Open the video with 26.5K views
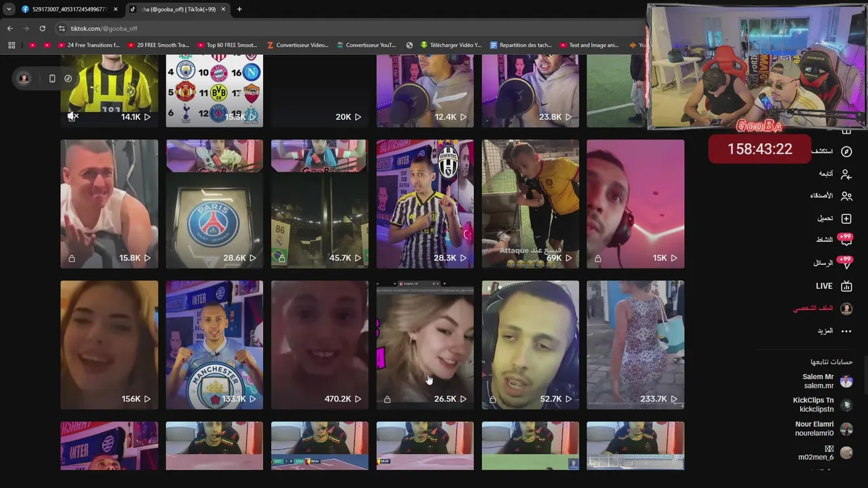 tap(425, 345)
